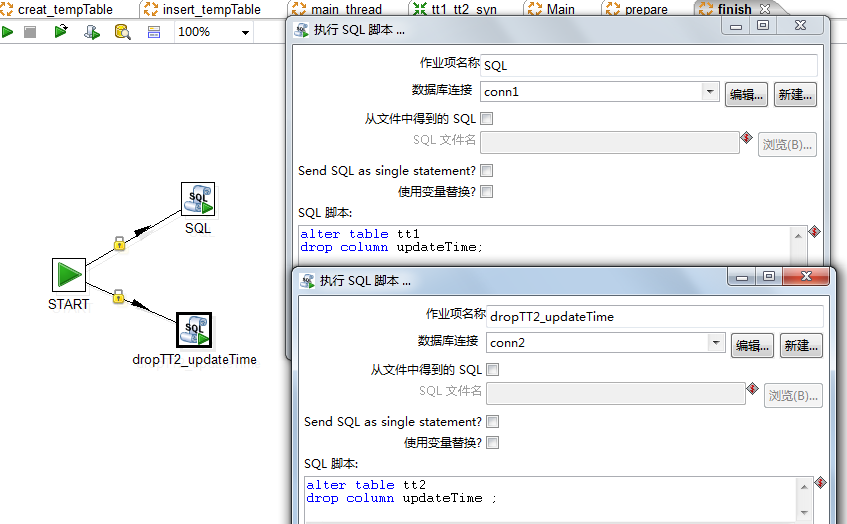Screen dimensions: 847x524
Task: Click variable icon beside tt1 SQL script
Action: point(815,232)
